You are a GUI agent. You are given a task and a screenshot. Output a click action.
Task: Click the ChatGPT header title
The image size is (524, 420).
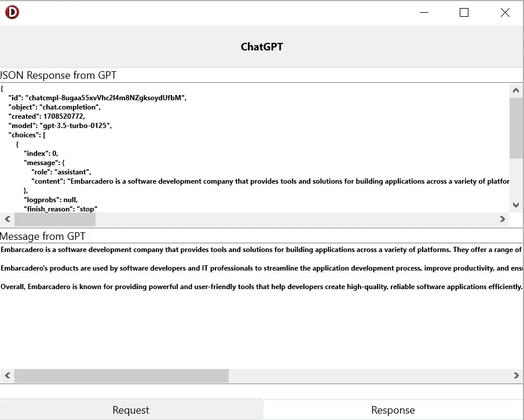[262, 47]
